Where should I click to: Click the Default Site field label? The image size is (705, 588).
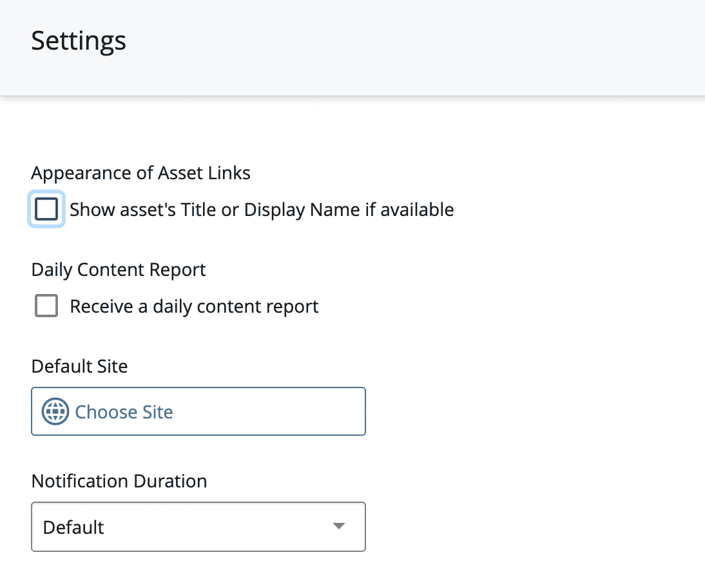point(79,366)
